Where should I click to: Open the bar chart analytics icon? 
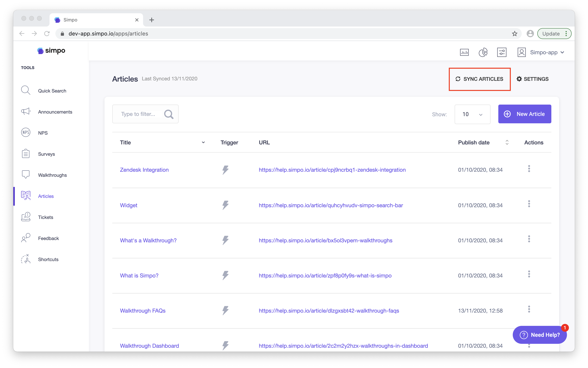point(464,52)
